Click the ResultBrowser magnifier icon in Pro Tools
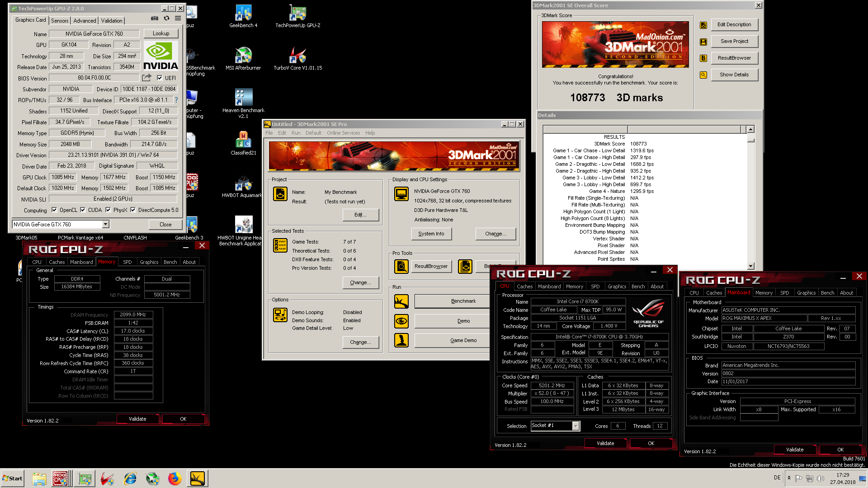 [x=401, y=267]
